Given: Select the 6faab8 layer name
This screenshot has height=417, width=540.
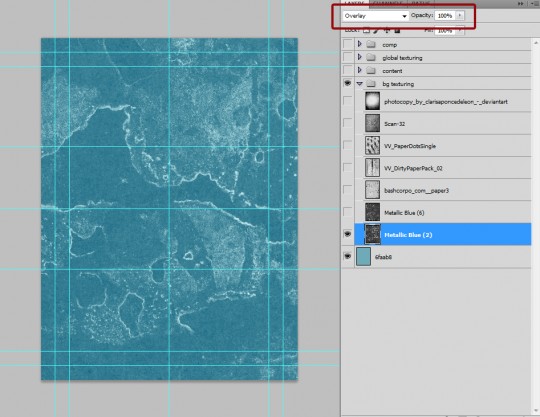Looking at the screenshot, I should pyautogui.click(x=383, y=257).
